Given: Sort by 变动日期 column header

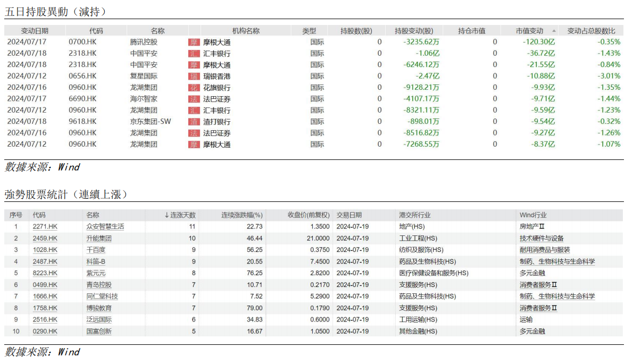Looking at the screenshot, I should tap(35, 31).
